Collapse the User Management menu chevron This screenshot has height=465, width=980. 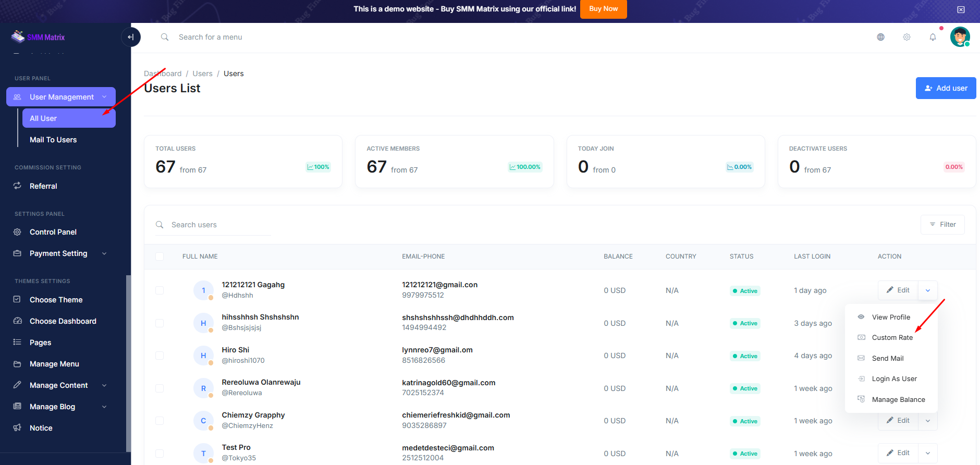click(104, 97)
